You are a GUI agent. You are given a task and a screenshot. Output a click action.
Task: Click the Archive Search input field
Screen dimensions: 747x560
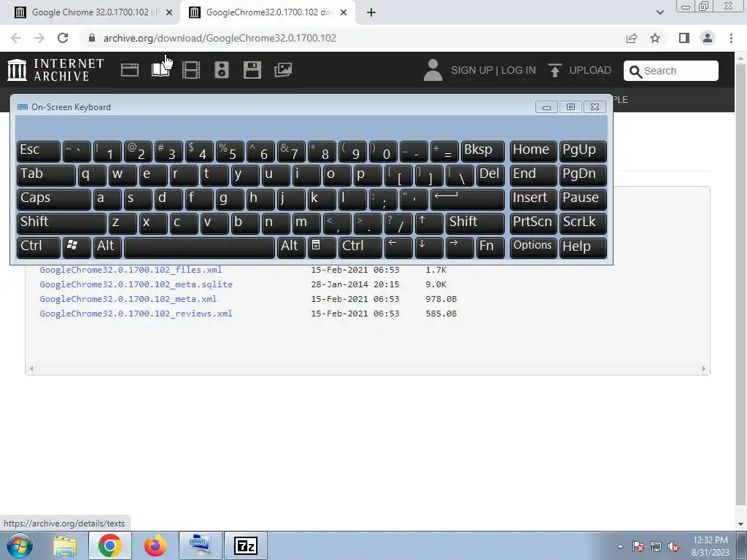pos(671,71)
